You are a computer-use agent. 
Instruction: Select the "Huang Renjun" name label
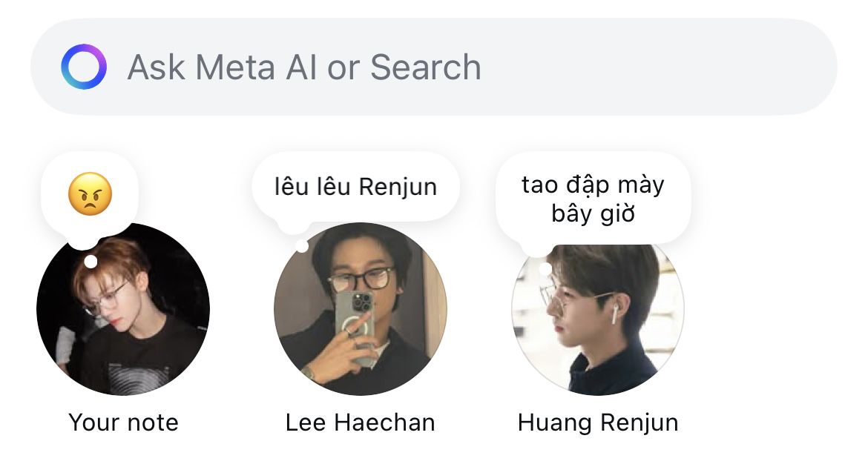click(x=598, y=422)
